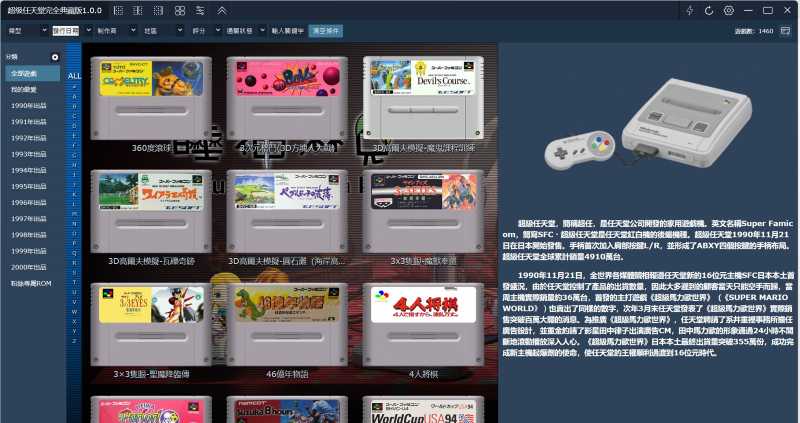Open the 3D高爾夫模擬-瓦礫奇跡 cartridge

click(151, 211)
